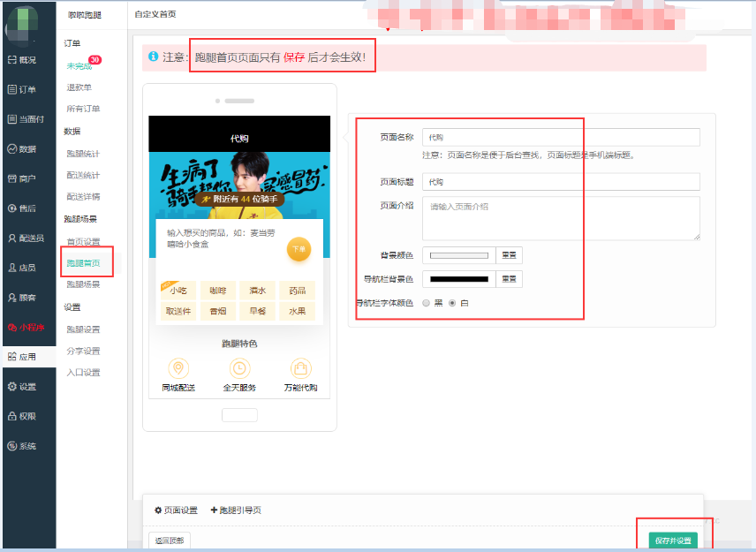Open 跑腿设置 submenu item
Viewport: 756px width, 552px height.
pos(83,329)
